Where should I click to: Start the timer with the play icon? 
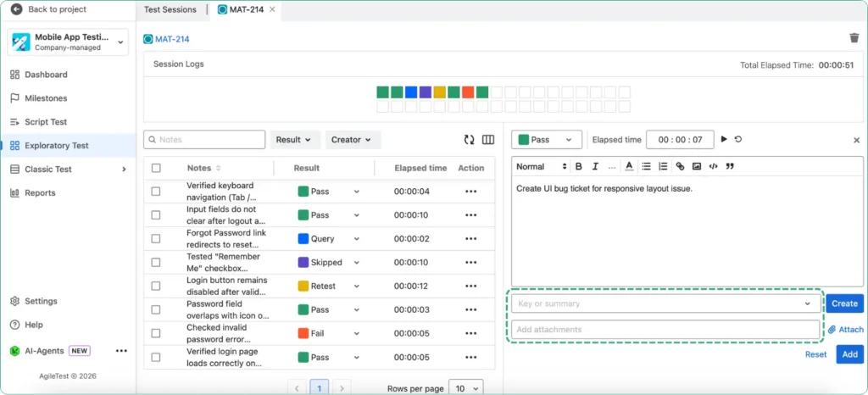[724, 139]
